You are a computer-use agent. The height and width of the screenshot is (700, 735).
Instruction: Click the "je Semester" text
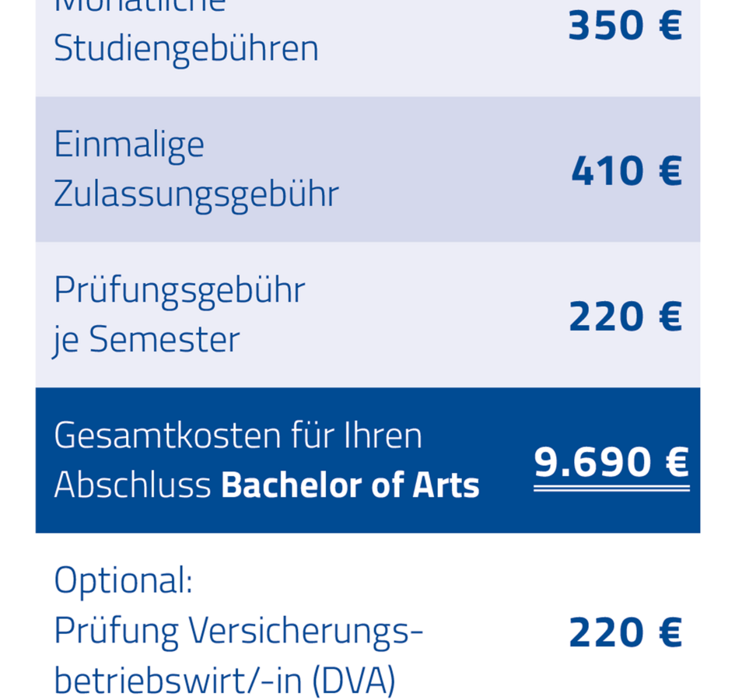pos(146,340)
